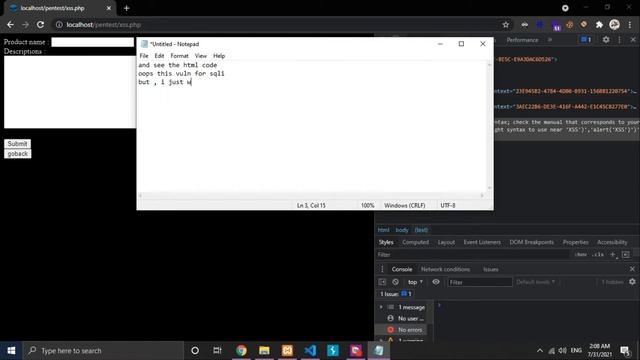Screen dimensions: 640x360
Task: Open the Event Listeners tab
Action: [x=482, y=242]
